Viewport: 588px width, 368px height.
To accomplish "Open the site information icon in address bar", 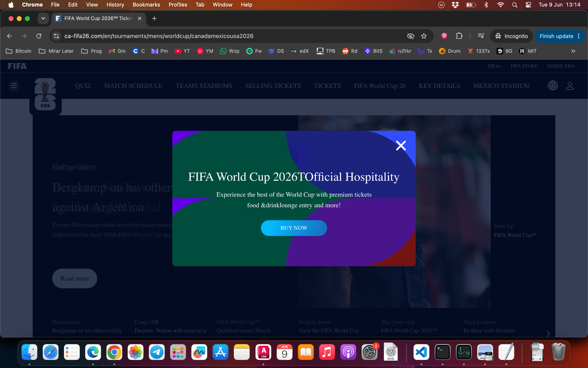I will 57,36.
